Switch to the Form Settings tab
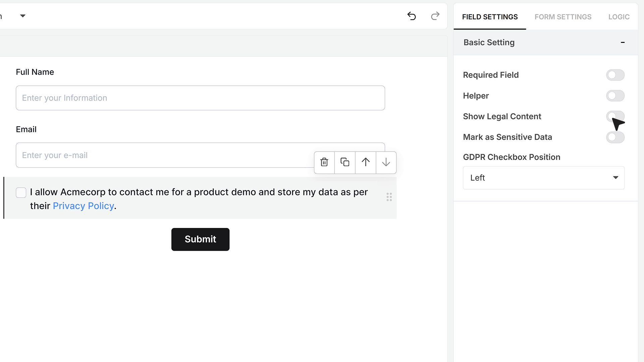 tap(563, 17)
